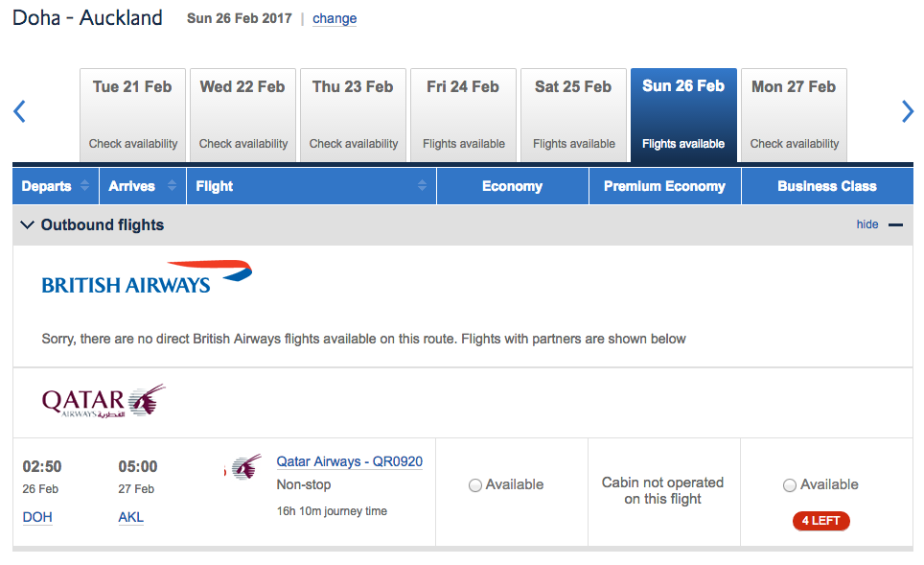Click the Qatar Airways logo banner
This screenshot has width=924, height=565.
(x=104, y=402)
